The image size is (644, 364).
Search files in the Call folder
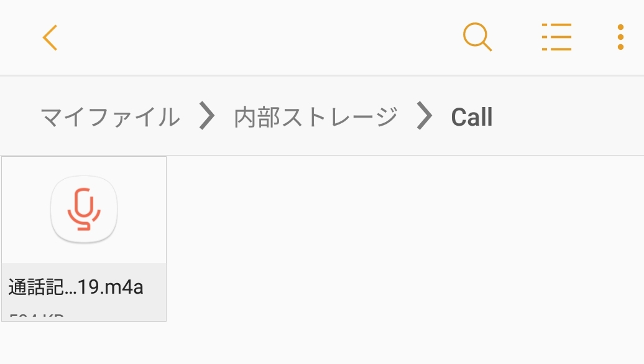[477, 37]
